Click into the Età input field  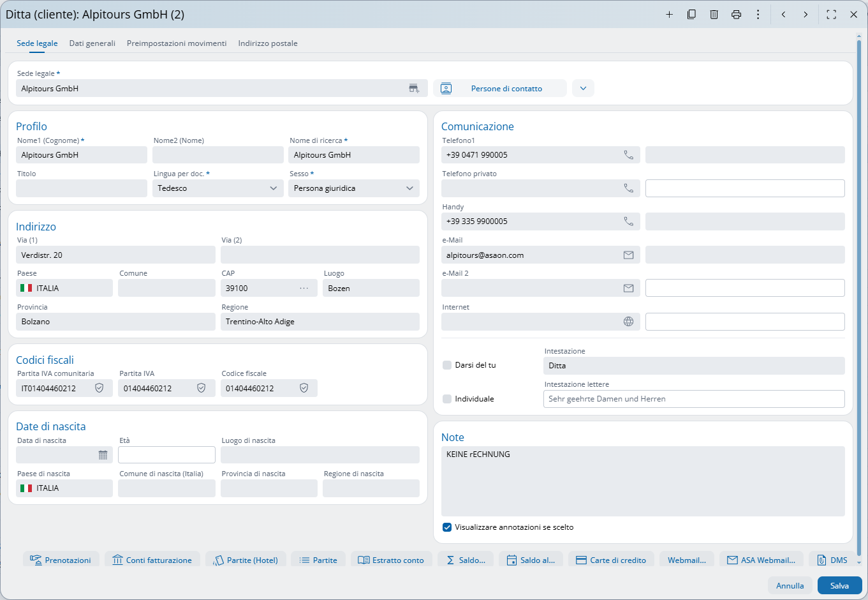pyautogui.click(x=166, y=455)
